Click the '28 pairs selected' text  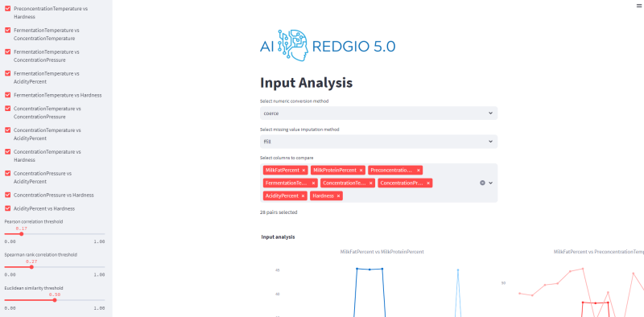point(279,212)
